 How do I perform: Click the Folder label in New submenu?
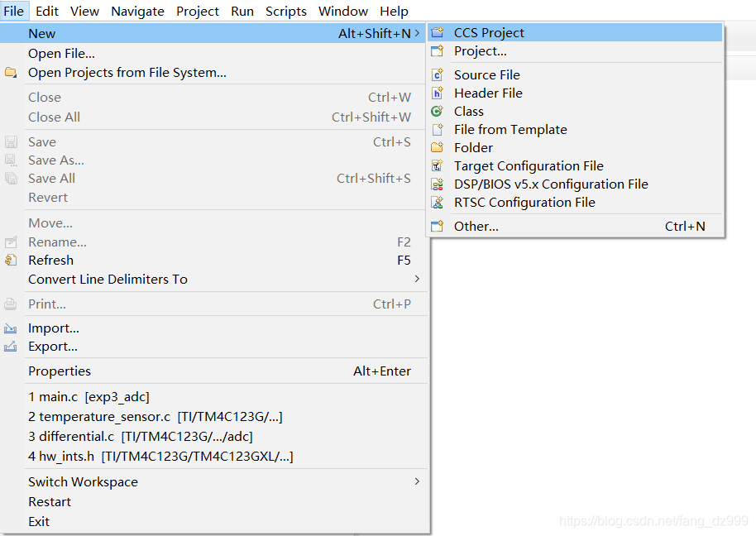473,147
